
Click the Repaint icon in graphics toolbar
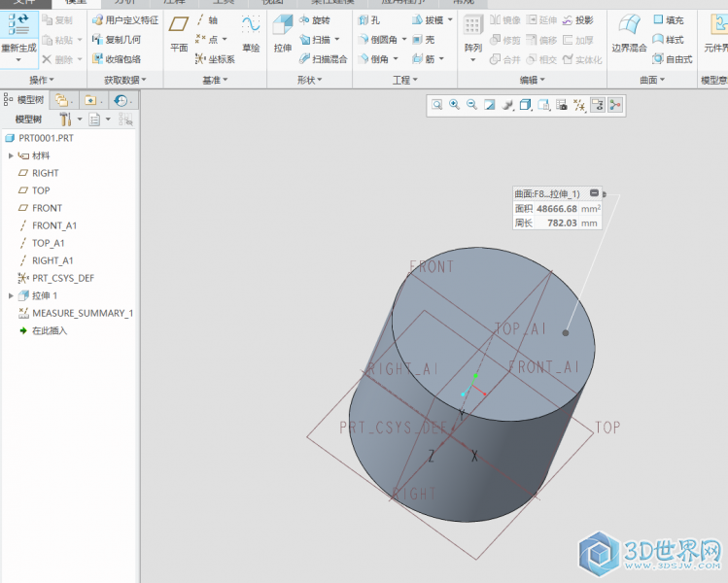[489, 105]
